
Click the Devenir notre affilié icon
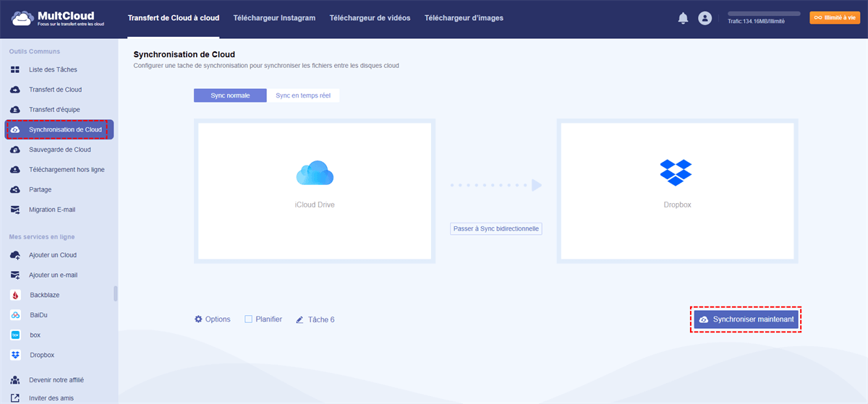tap(15, 379)
